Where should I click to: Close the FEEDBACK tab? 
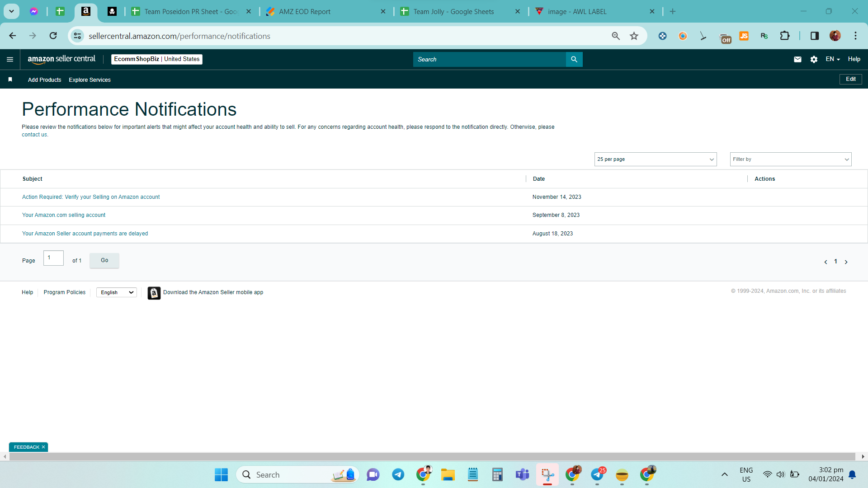(x=43, y=447)
